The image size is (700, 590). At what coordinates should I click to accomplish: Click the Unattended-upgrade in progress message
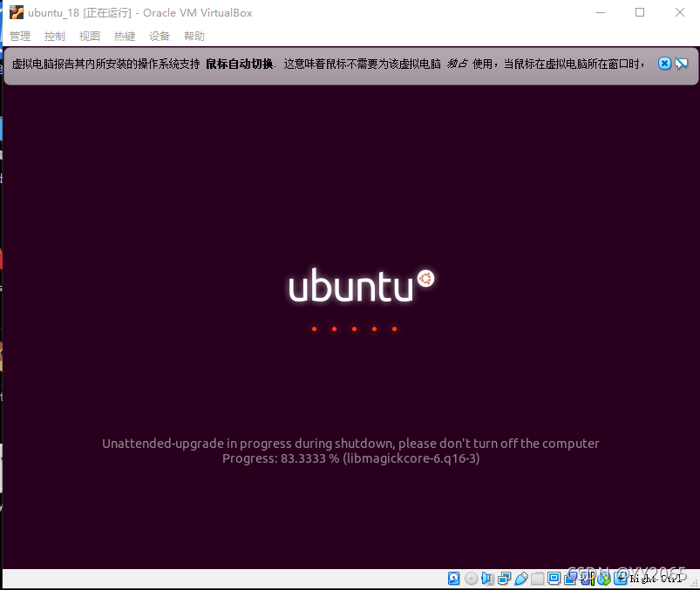[x=350, y=444]
